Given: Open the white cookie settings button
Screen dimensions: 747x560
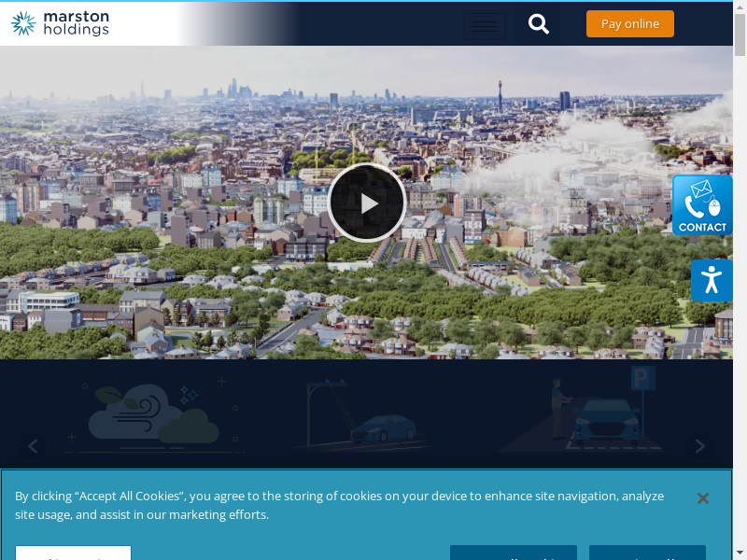Looking at the screenshot, I should pyautogui.click(x=73, y=553).
